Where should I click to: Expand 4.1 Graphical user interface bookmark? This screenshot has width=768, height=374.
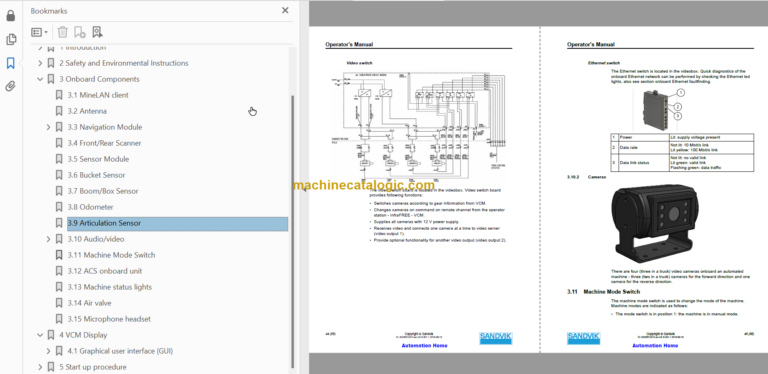click(48, 351)
